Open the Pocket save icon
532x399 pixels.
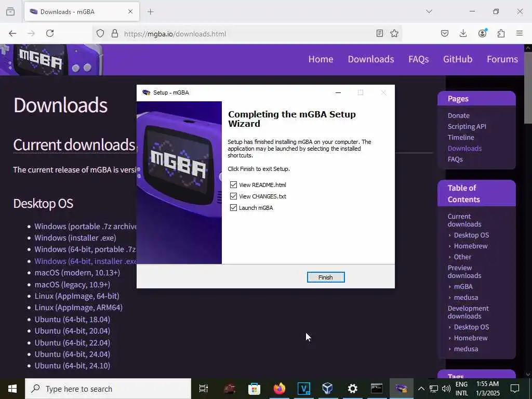pos(445,33)
